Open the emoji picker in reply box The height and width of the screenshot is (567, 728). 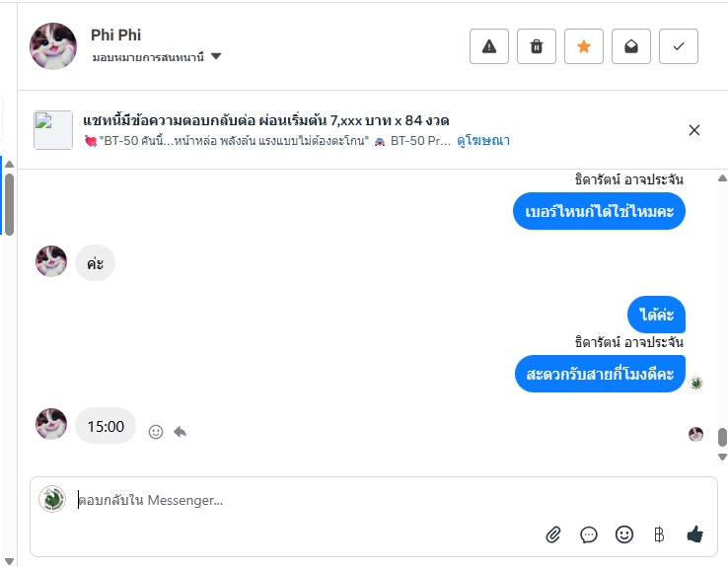624,534
